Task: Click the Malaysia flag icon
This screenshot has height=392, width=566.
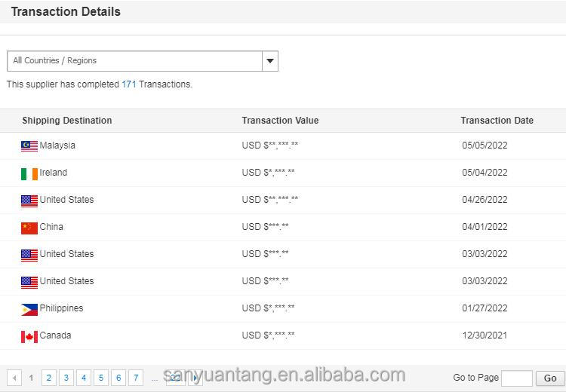Action: [29, 145]
